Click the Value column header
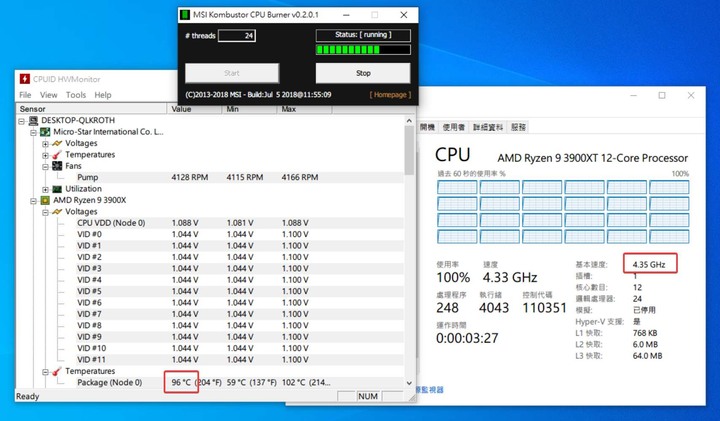Viewport: 720px width, 421px height. coord(194,109)
